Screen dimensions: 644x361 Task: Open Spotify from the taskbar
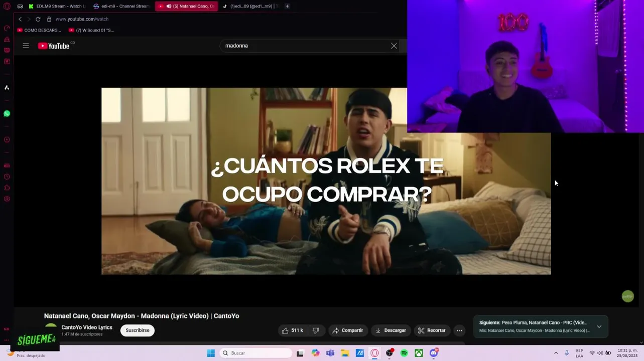pyautogui.click(x=404, y=353)
